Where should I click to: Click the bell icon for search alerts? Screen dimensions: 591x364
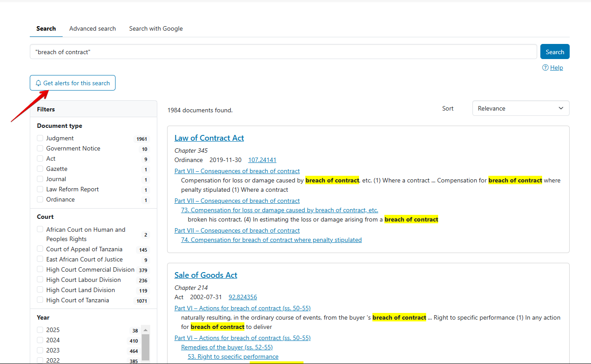click(38, 83)
